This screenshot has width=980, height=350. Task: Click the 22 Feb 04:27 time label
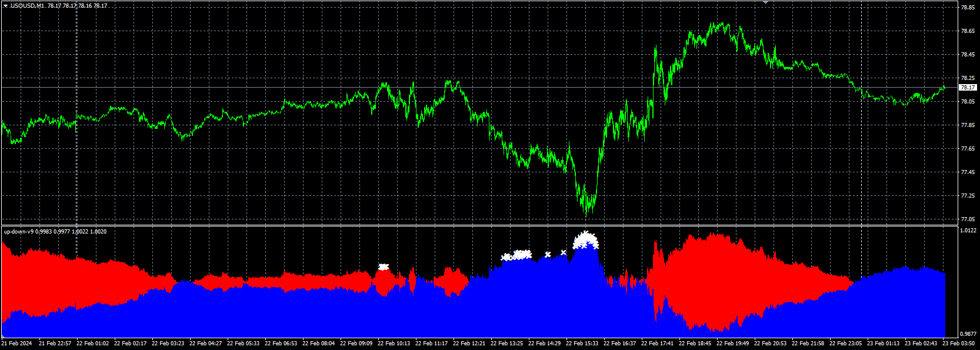click(x=205, y=344)
